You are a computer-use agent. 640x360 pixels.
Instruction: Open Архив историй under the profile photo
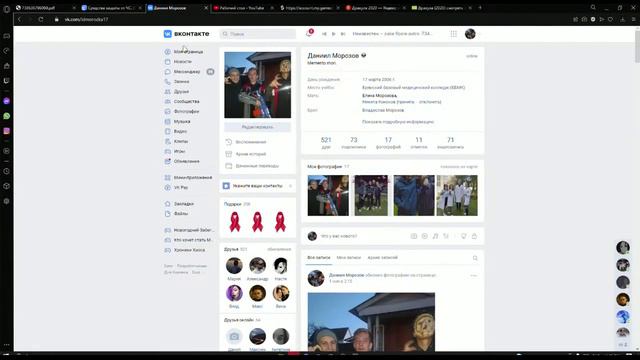point(251,154)
